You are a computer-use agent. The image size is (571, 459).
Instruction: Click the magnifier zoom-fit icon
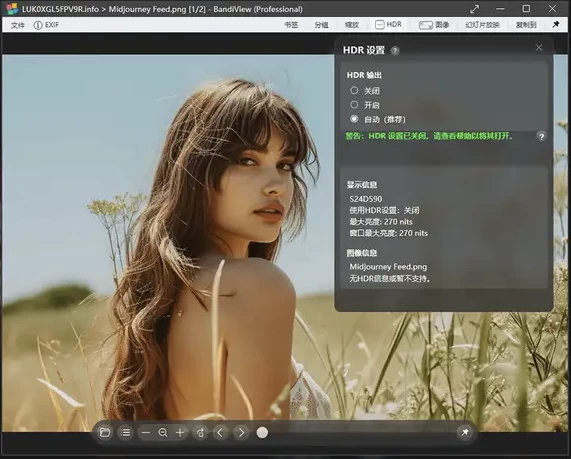[163, 432]
